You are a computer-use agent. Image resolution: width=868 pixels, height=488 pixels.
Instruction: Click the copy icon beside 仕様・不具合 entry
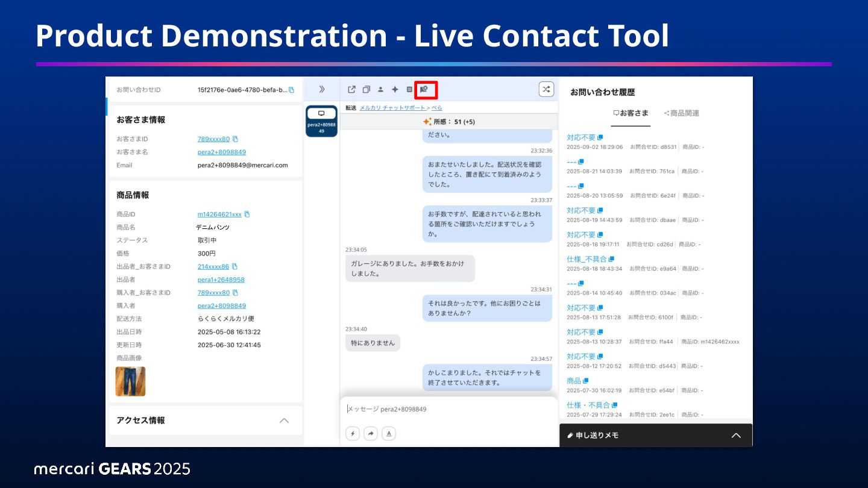coord(614,405)
